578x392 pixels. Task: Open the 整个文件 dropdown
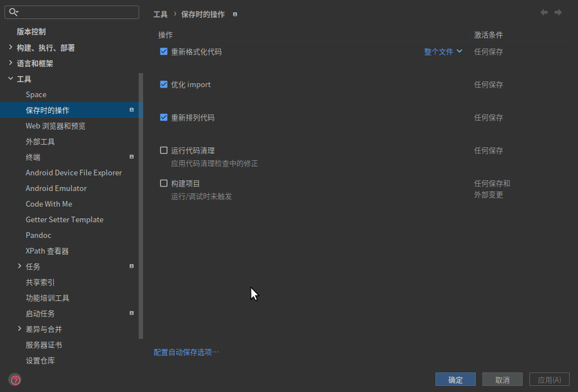click(443, 52)
